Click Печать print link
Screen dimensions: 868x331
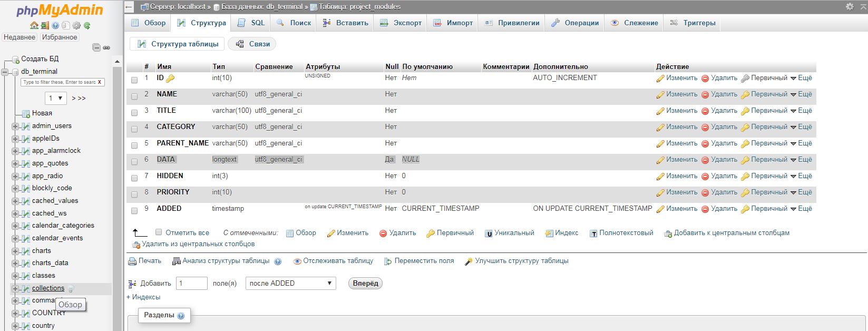(144, 261)
